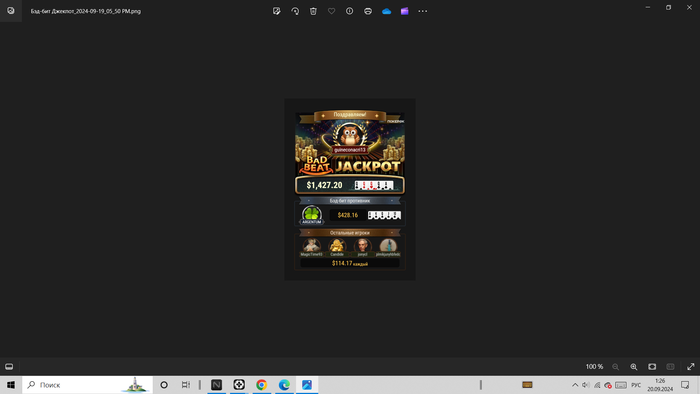
Task: Enter fullscreen view with the arrows icon
Action: [691, 366]
